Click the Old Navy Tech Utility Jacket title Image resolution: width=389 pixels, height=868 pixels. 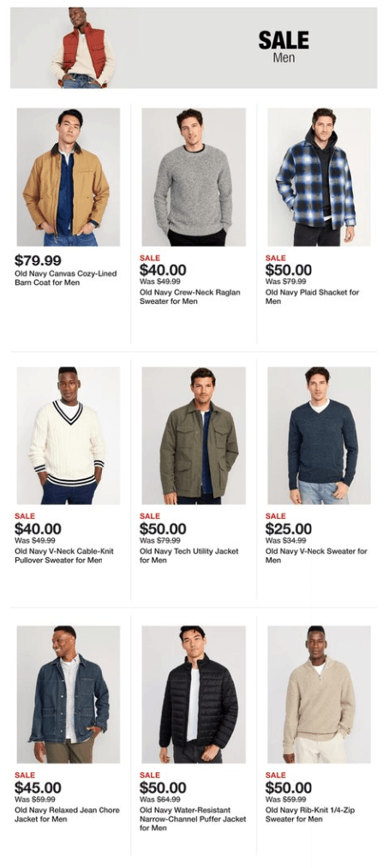pos(189,556)
